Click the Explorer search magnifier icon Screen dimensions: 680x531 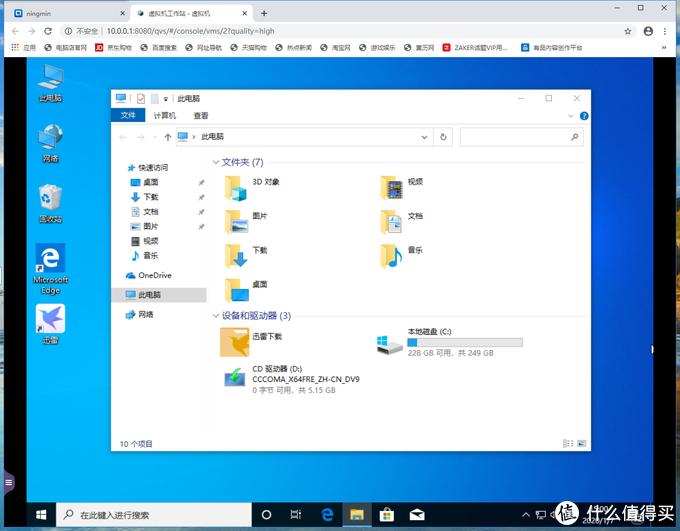[575, 137]
